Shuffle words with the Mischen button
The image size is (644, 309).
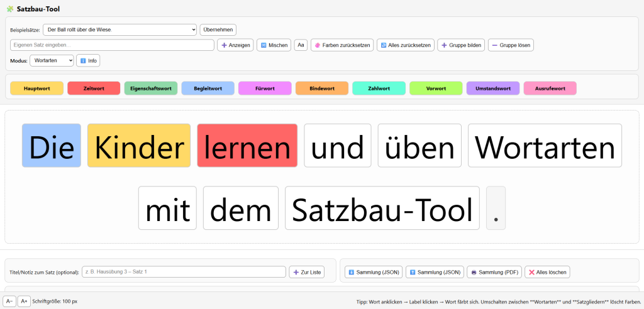click(x=274, y=45)
